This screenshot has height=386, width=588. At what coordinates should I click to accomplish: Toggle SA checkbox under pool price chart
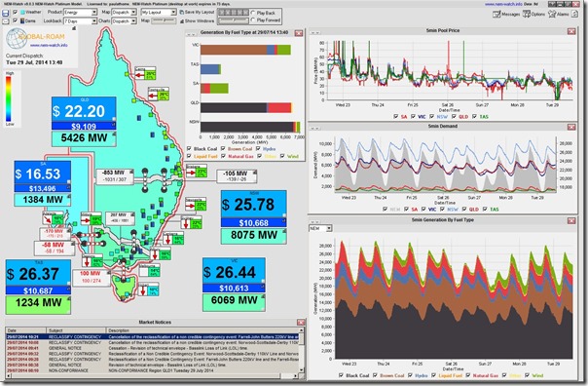click(395, 116)
